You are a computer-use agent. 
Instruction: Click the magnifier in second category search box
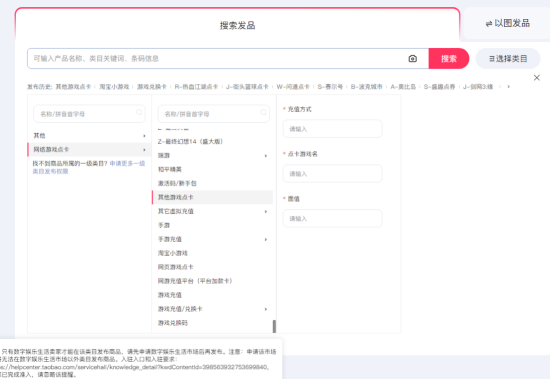pos(263,112)
